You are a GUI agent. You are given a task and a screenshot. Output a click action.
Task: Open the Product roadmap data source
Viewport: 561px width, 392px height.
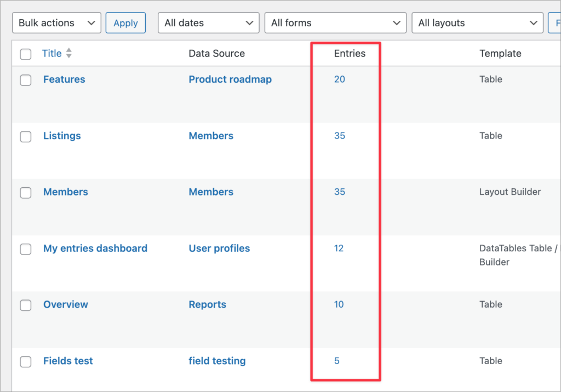[230, 79]
